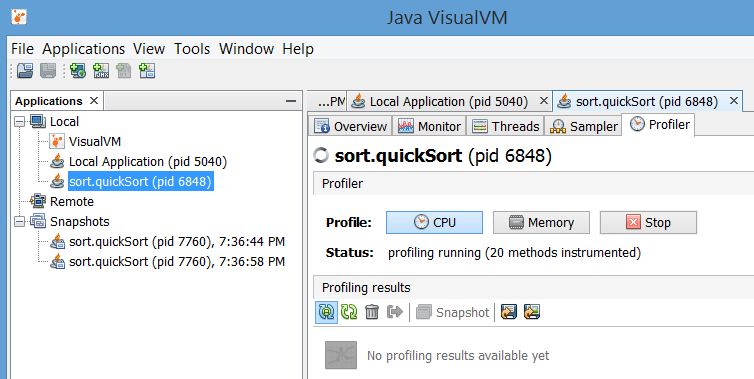The width and height of the screenshot is (754, 379).
Task: Open the Tools menu
Action: point(192,49)
